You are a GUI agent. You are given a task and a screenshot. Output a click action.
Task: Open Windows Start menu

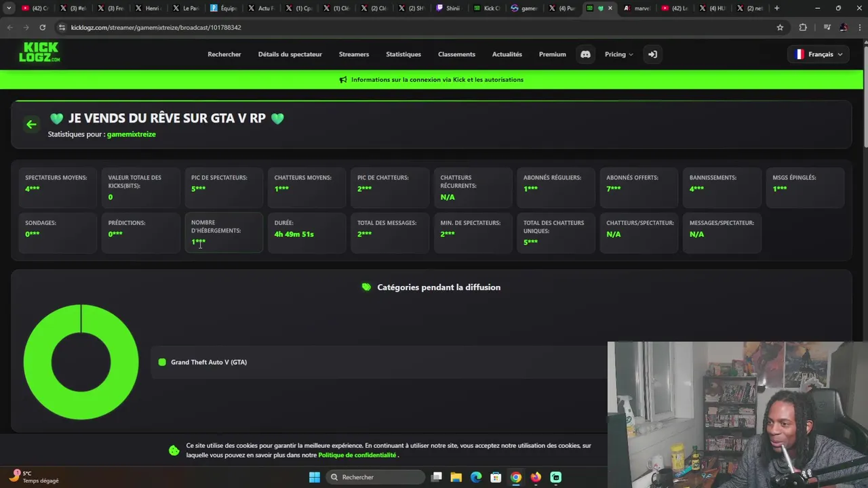315,477
